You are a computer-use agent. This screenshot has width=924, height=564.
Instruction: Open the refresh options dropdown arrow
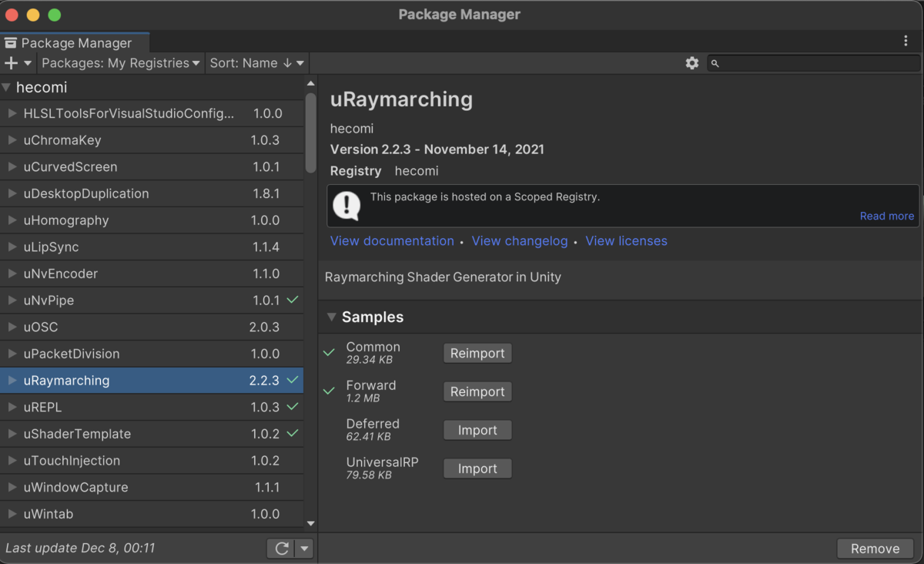pos(305,549)
